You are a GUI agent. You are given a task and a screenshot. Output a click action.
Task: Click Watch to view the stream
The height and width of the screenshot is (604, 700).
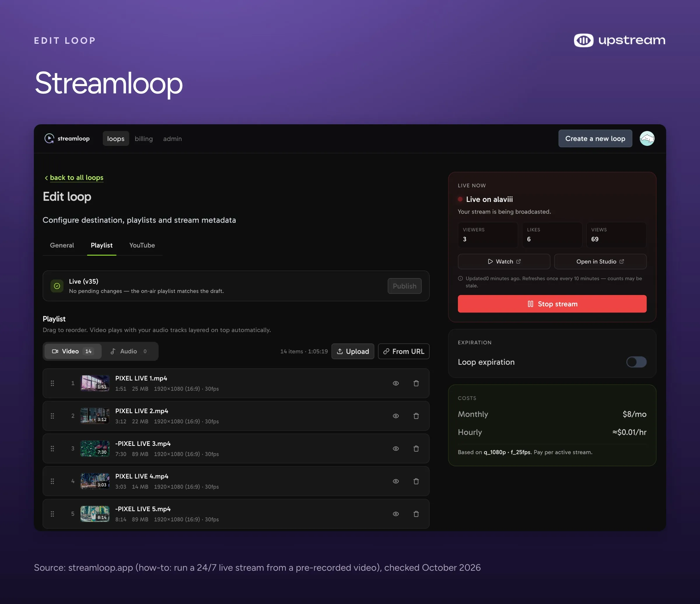click(504, 262)
